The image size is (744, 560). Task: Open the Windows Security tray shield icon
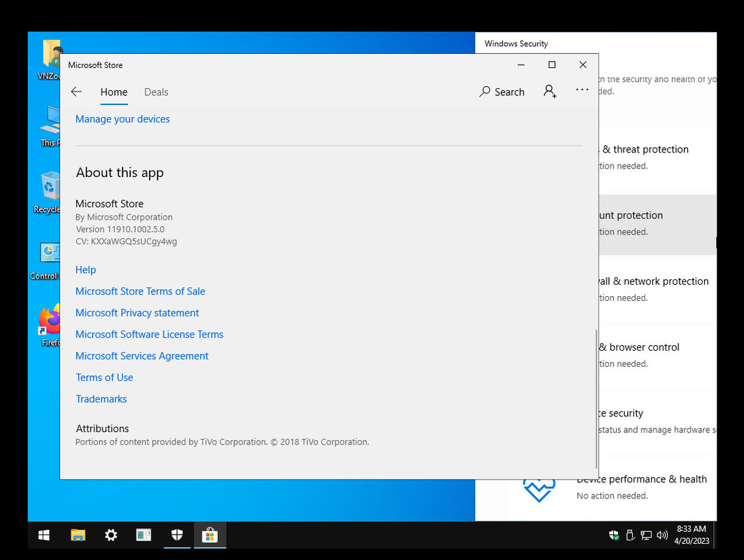tap(614, 535)
